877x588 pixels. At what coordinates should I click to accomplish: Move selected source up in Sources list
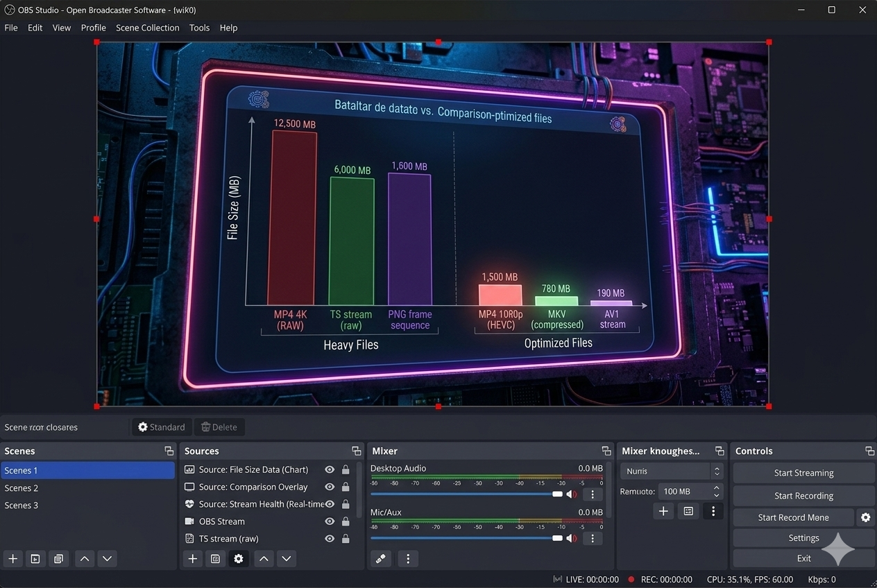263,559
